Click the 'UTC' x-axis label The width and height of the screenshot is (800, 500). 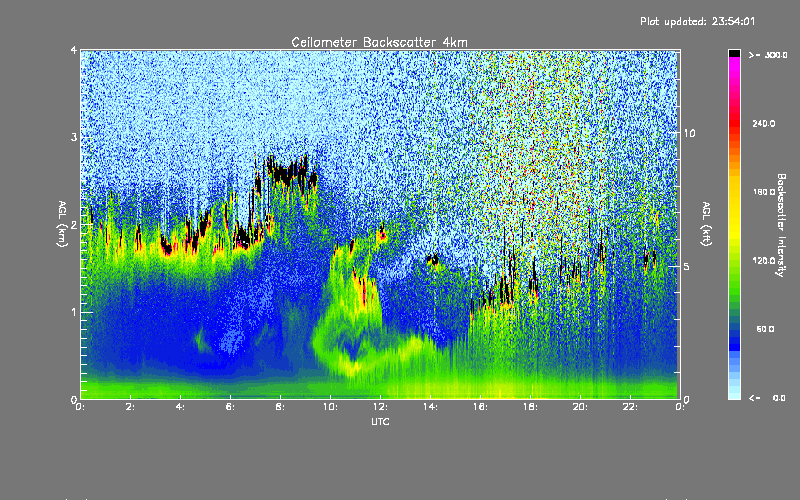coord(380,421)
